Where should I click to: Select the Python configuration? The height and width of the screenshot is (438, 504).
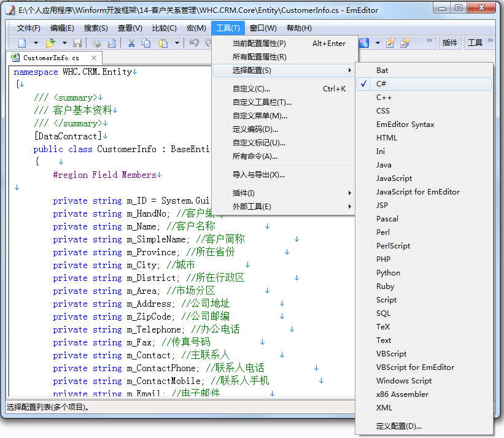(424, 272)
